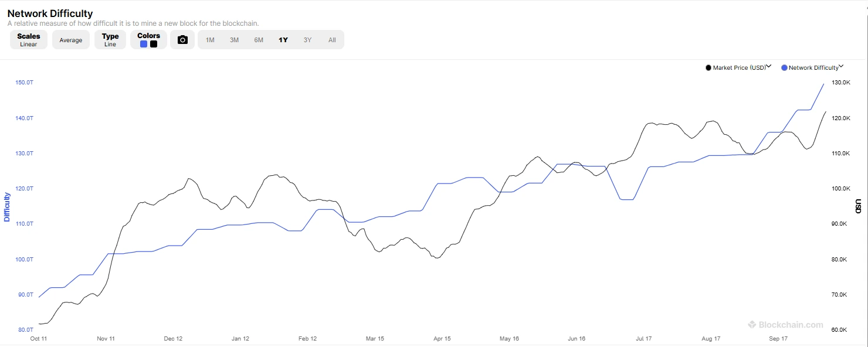This screenshot has height=347, width=868.
Task: Select the 1M time range
Action: [x=210, y=40]
